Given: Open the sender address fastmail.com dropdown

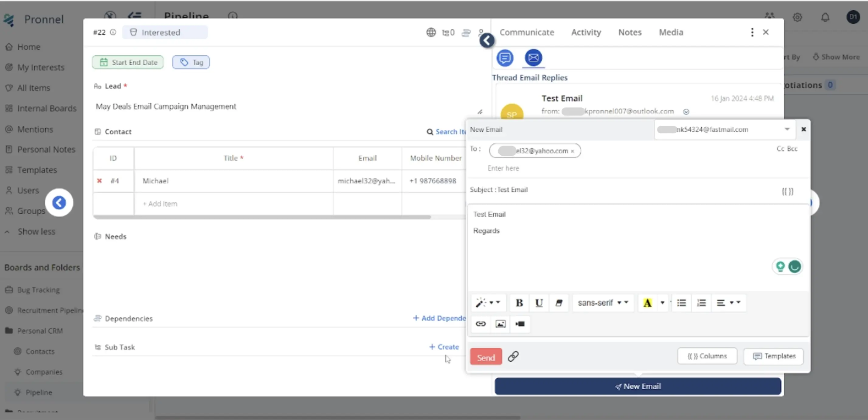Looking at the screenshot, I should 724,129.
